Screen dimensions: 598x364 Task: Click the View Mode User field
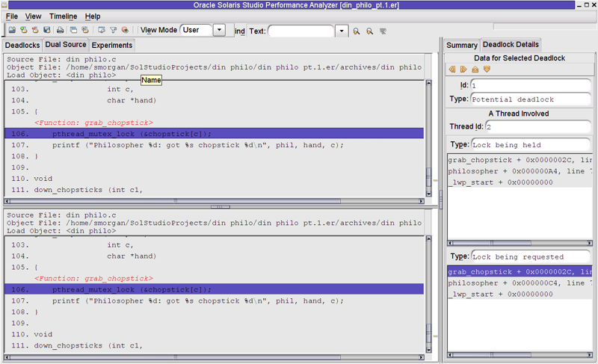point(197,30)
